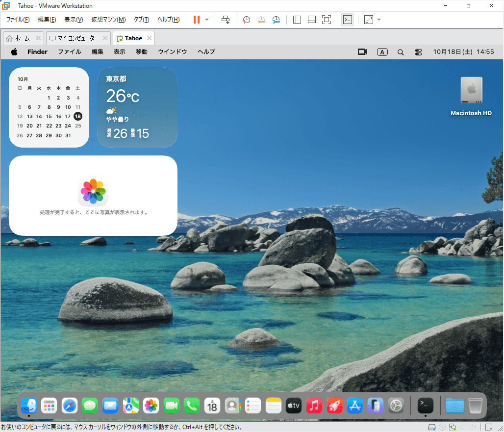Toggle the thumbnail bar display

pos(311,20)
